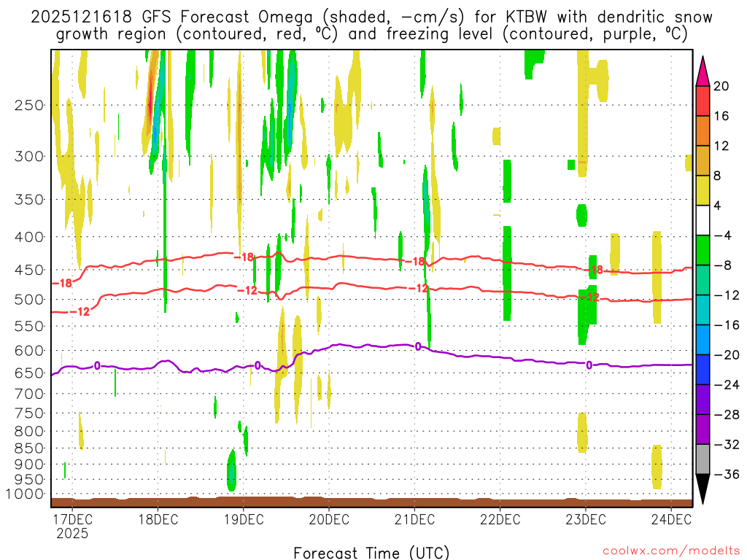Click the 700 pressure level label
This screenshot has width=747, height=560.
tap(29, 394)
